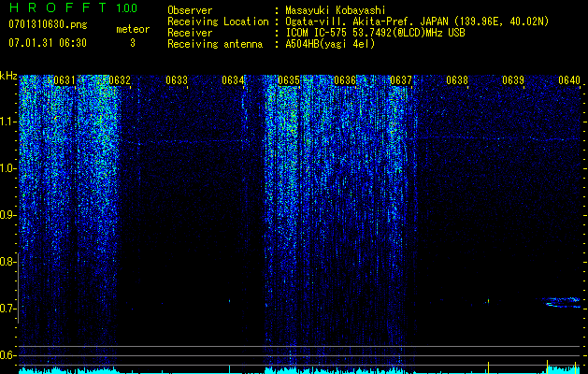Click the Receiving Location label
Viewport: 588px width, 374px height.
[218, 22]
